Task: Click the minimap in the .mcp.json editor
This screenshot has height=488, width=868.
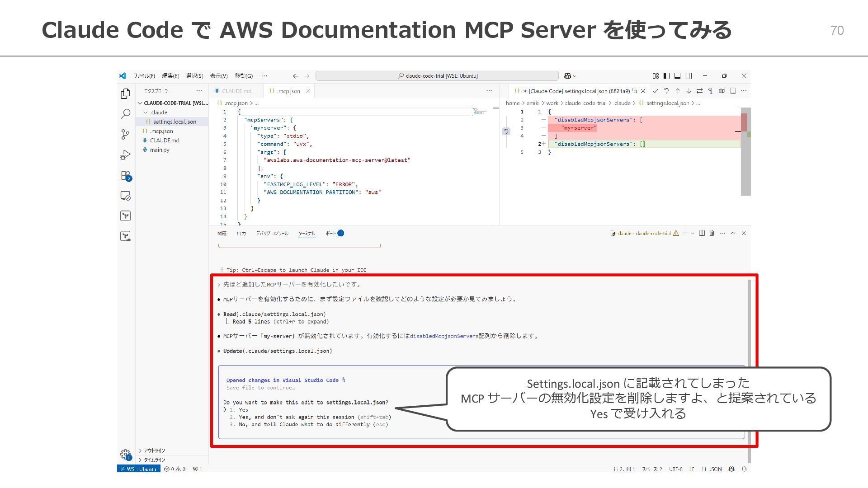Action: point(479,111)
